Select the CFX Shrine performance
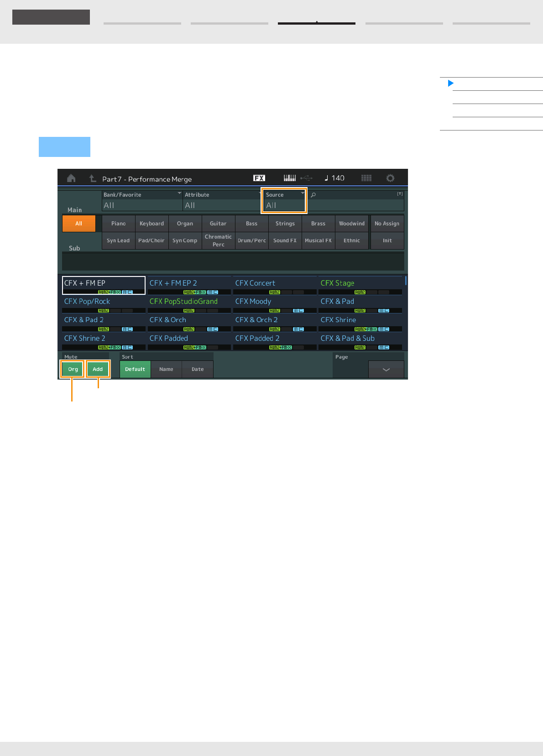 (360, 323)
